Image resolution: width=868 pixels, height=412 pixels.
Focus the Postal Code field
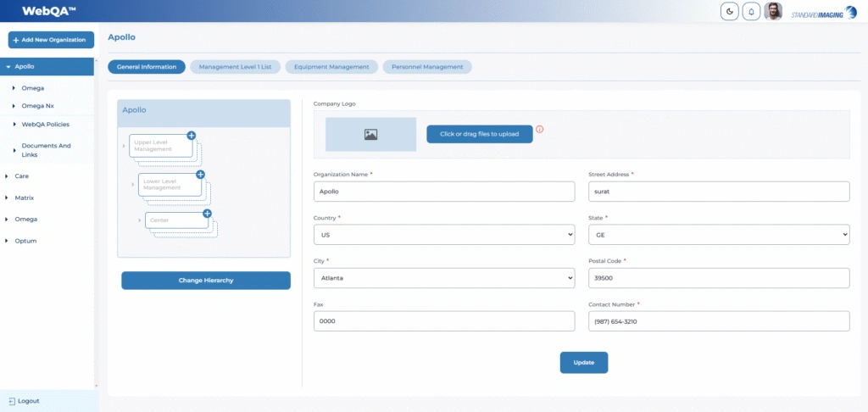click(x=719, y=277)
